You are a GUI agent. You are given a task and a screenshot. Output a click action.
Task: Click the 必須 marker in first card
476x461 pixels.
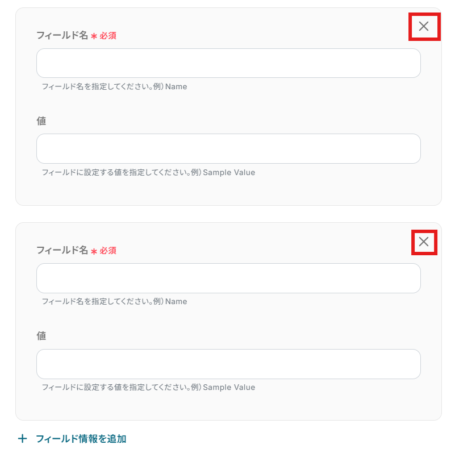[x=108, y=36]
